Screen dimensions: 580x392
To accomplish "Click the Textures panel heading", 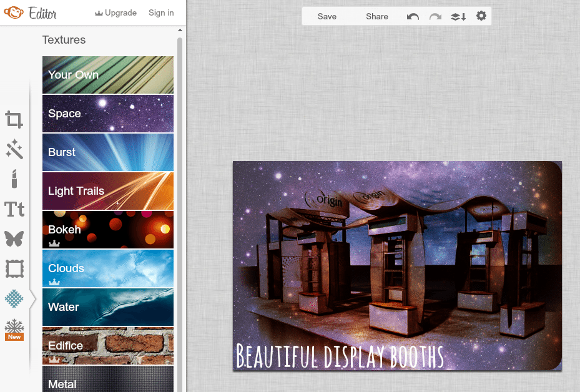I will click(64, 40).
